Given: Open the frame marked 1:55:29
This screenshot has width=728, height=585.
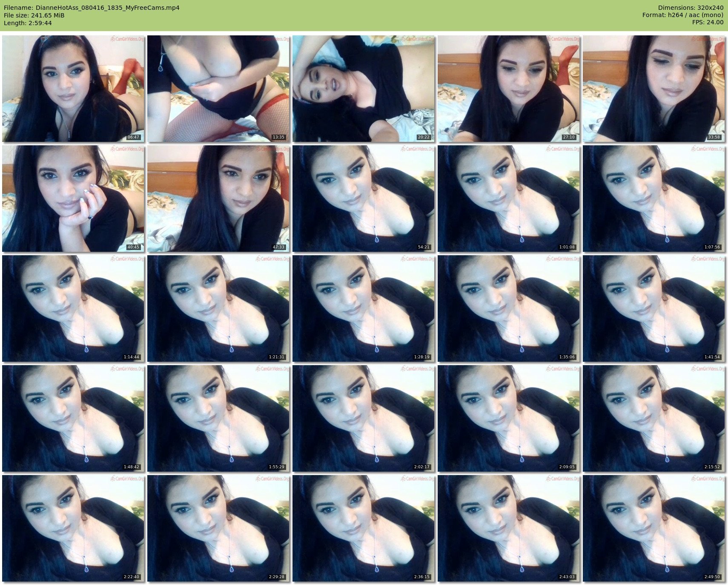Looking at the screenshot, I should [218, 418].
